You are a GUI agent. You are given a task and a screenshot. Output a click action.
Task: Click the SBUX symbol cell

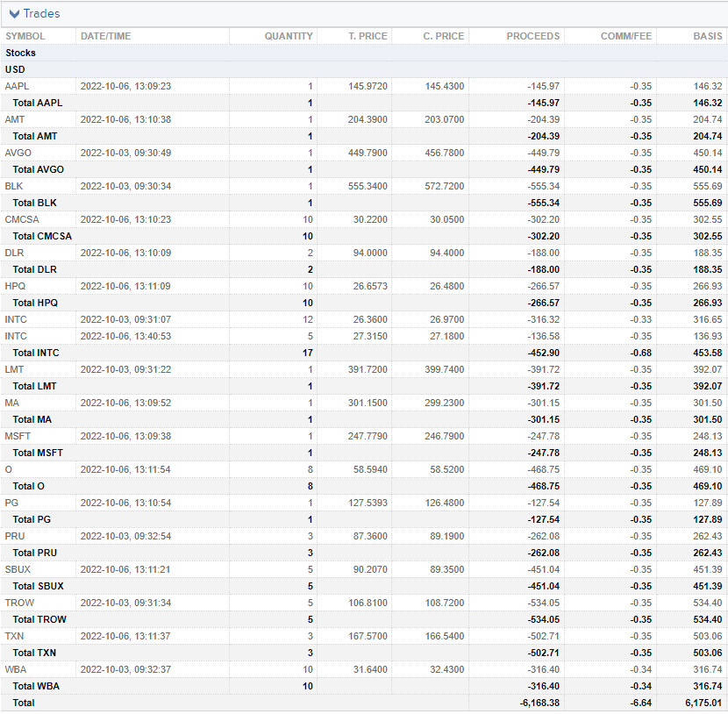(x=18, y=571)
